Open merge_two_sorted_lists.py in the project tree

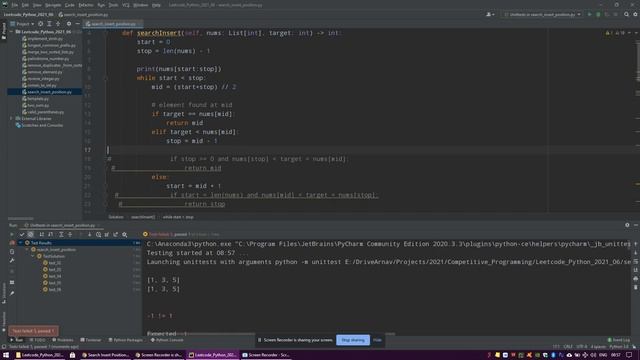[48, 52]
